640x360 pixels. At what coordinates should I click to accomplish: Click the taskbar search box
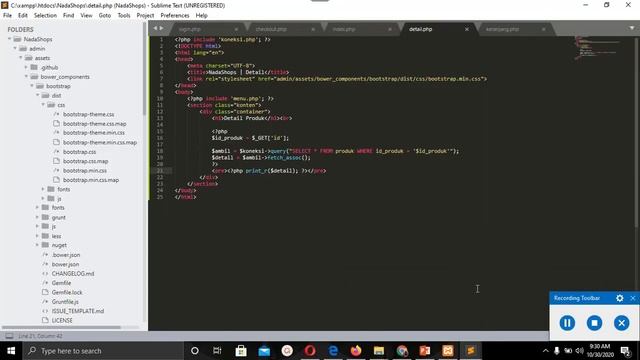tap(103, 351)
